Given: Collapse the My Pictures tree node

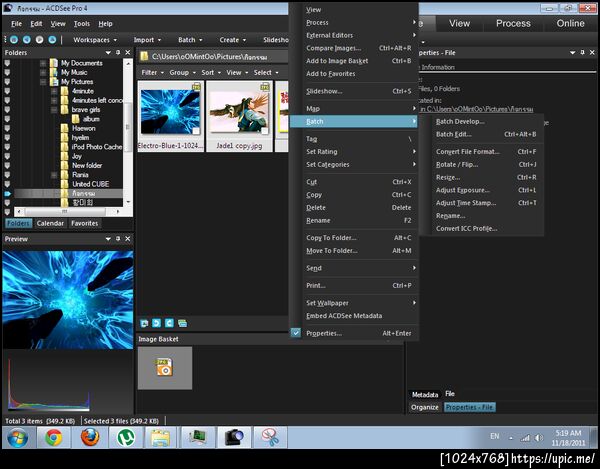Looking at the screenshot, I should point(43,82).
